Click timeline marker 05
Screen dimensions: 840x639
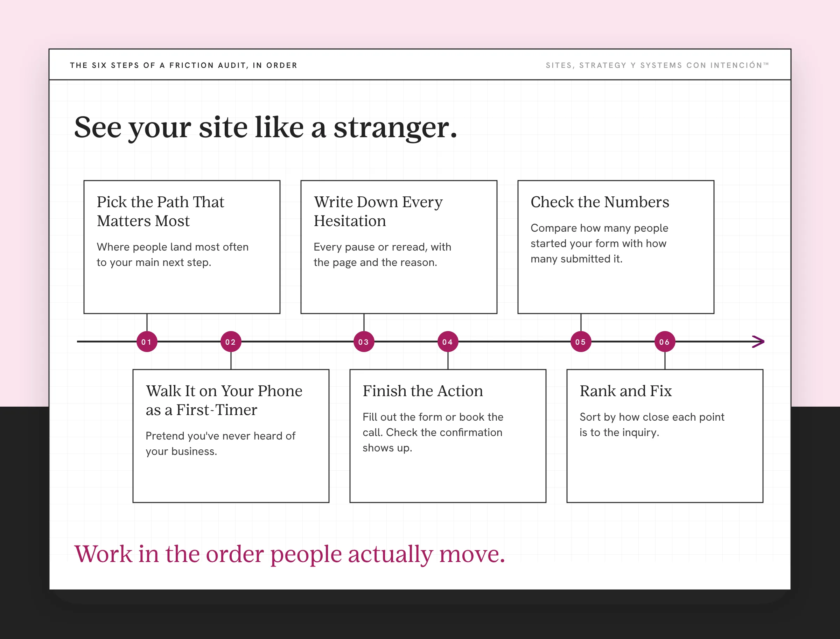581,342
